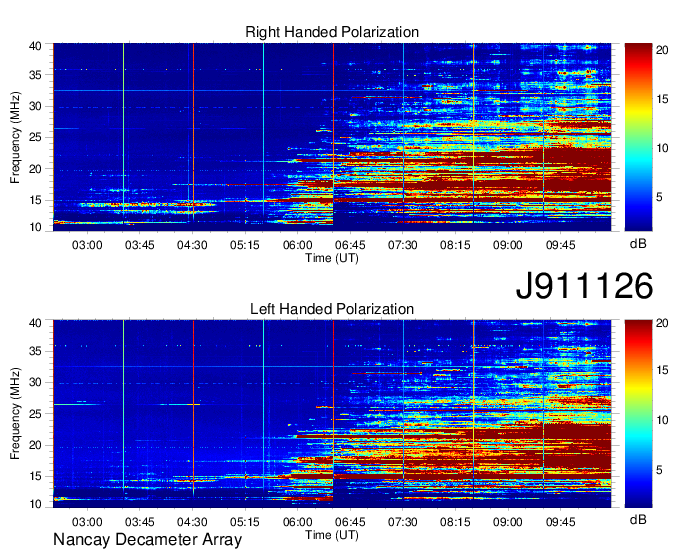The image size is (680, 552).
Task: Click the "5" dB tick on lower color bar
Action: (659, 470)
